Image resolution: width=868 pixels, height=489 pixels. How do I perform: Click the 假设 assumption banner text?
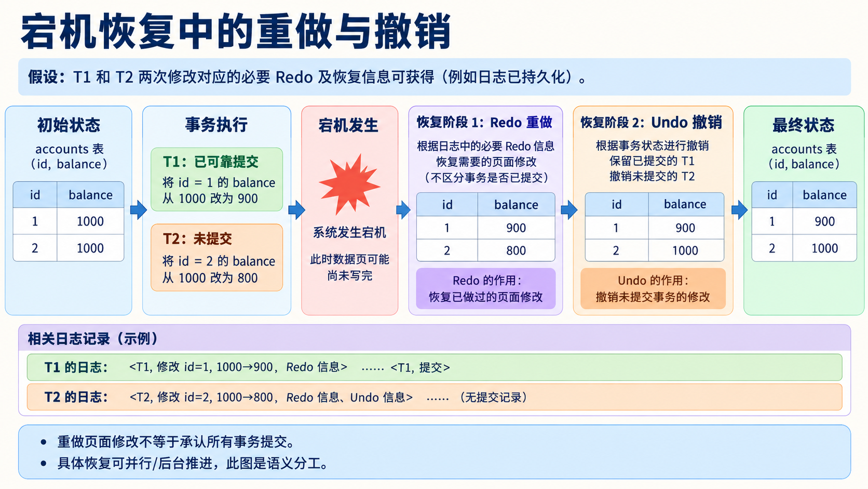point(308,77)
